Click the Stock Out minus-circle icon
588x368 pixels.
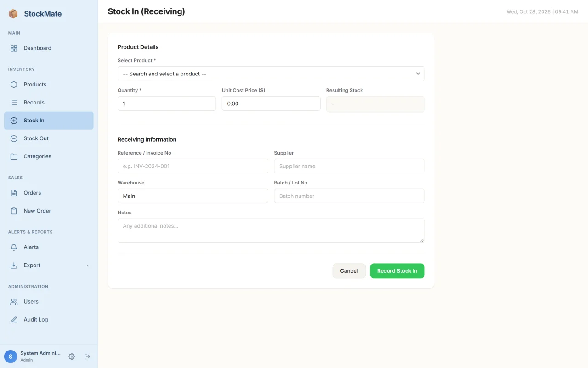(x=14, y=138)
